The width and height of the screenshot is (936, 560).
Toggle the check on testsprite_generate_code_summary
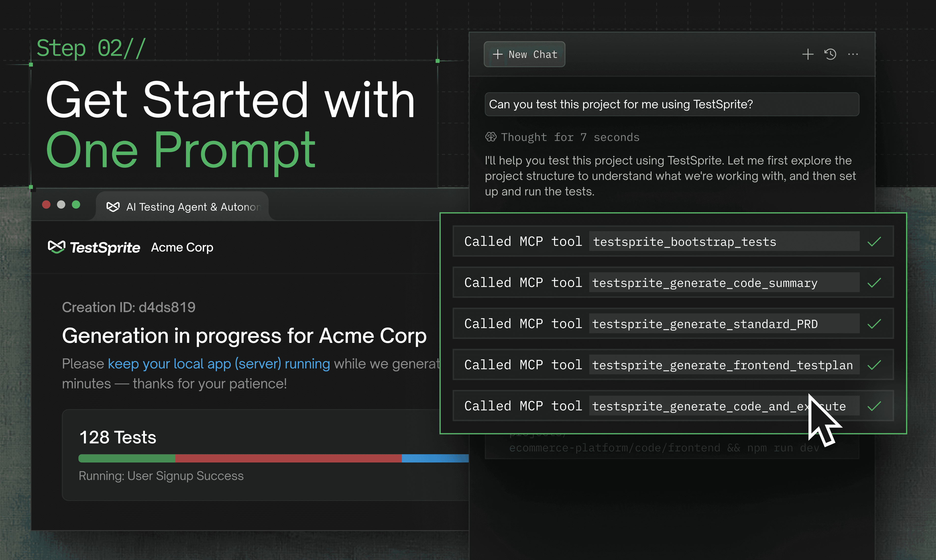(875, 282)
